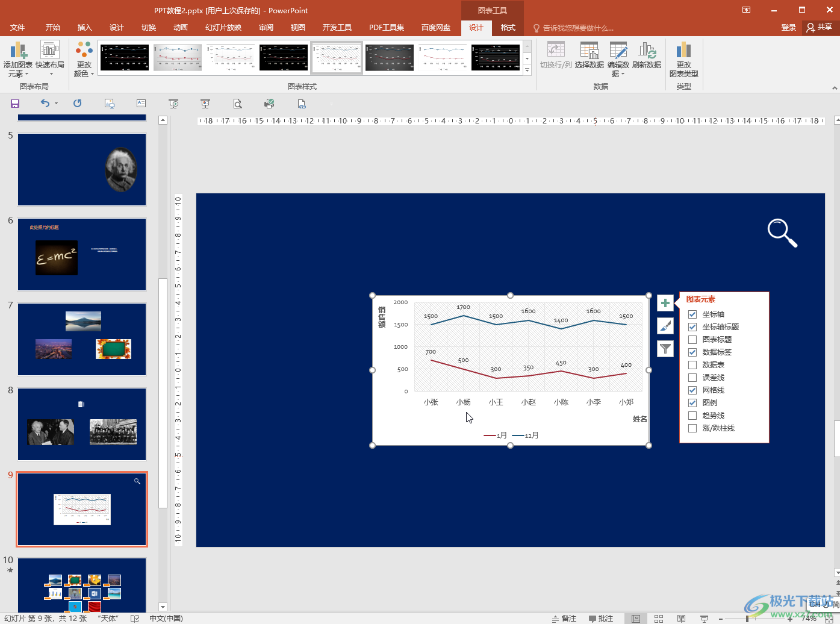Select slide 7 thumbnail in panel
The width and height of the screenshot is (840, 624).
82,339
